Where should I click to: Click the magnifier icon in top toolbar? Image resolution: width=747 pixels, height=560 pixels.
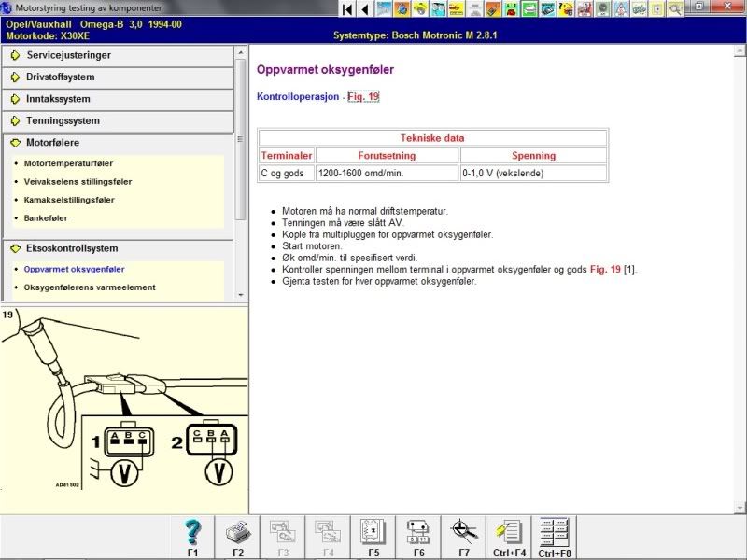[675, 9]
